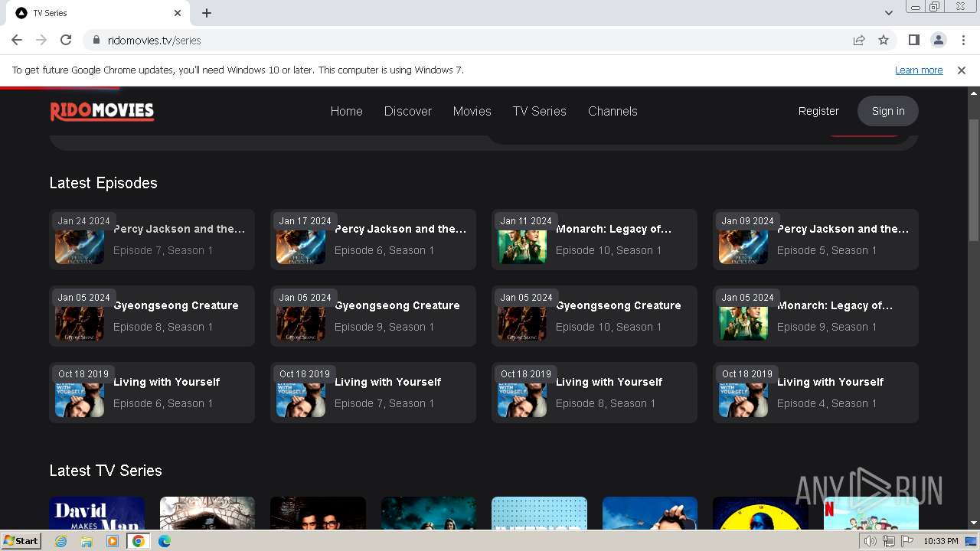Expand the tab search dropdown

coord(888,13)
